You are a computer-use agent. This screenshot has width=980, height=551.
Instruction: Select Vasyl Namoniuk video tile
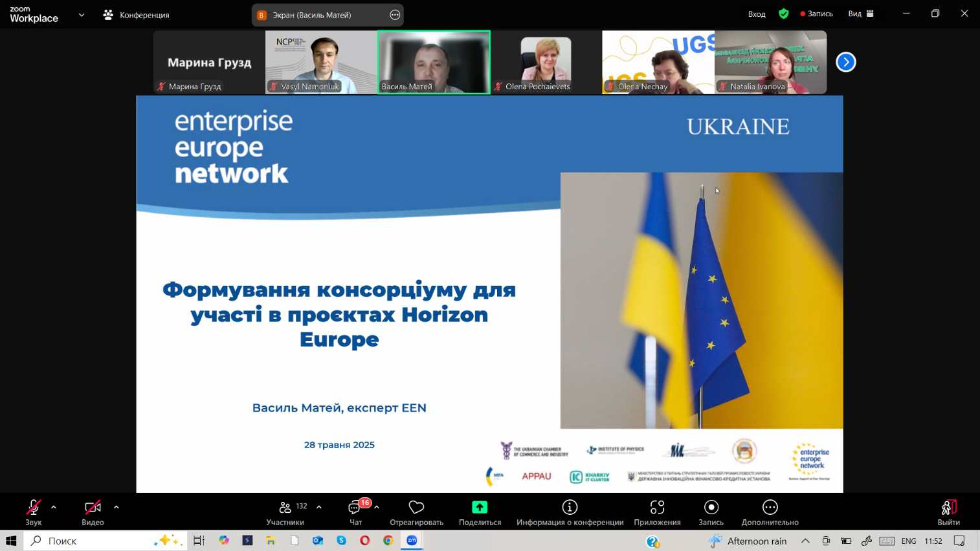(x=321, y=62)
